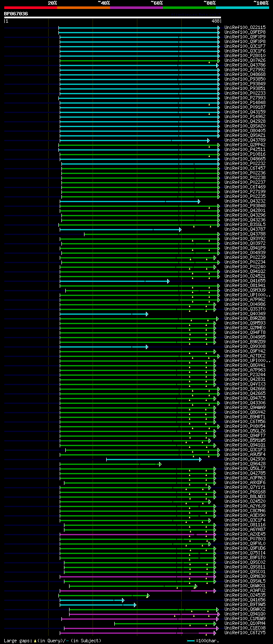Viewport: 273px width, 644px height.
Task: Click the purple alignment bar for Q9M630
Action: coord(138,576)
